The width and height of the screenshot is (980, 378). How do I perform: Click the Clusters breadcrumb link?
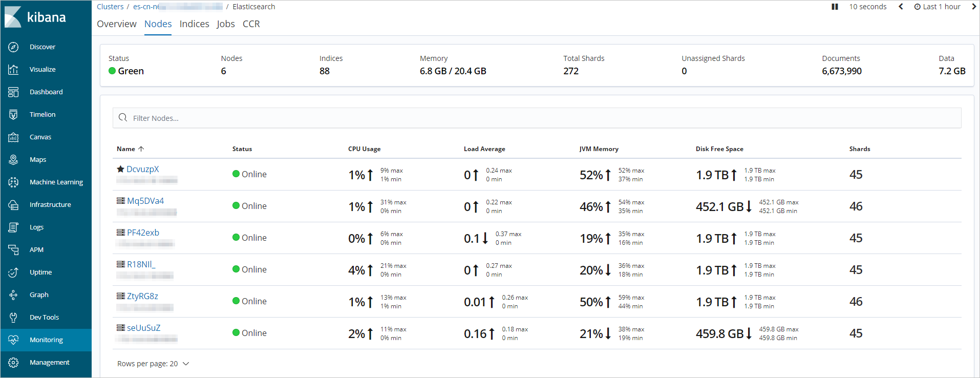[110, 7]
